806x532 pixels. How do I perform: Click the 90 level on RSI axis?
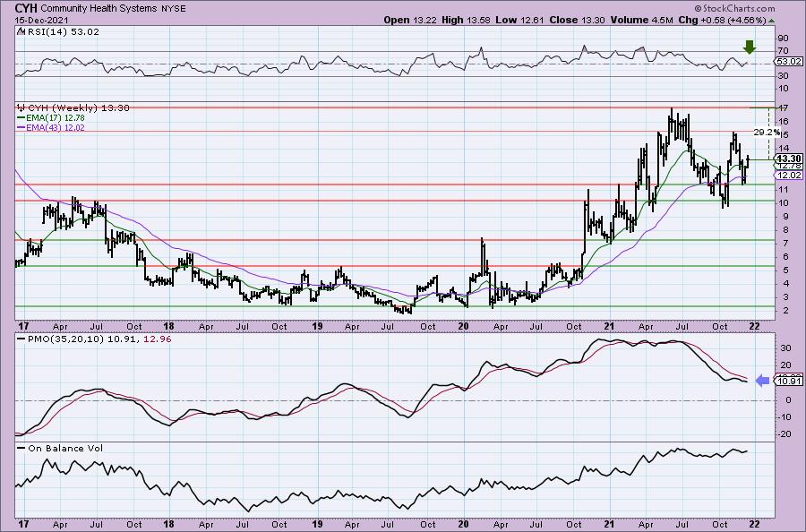(x=783, y=38)
